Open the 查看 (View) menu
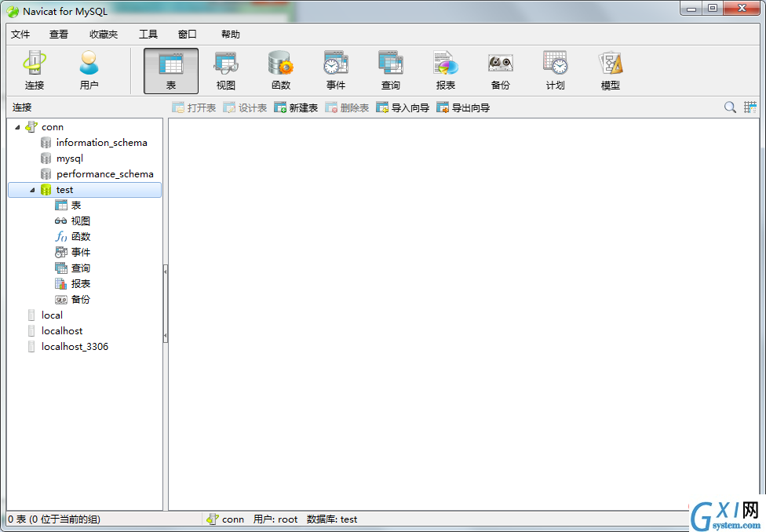 [59, 35]
